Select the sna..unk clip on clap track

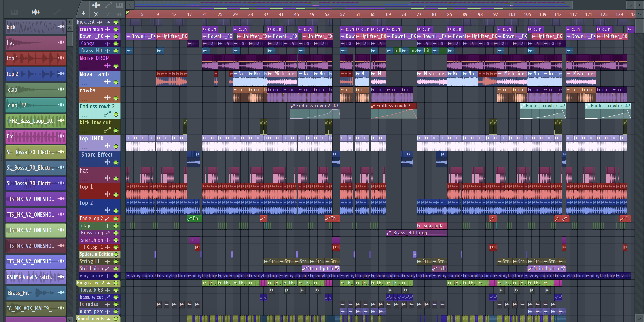pos(432,226)
